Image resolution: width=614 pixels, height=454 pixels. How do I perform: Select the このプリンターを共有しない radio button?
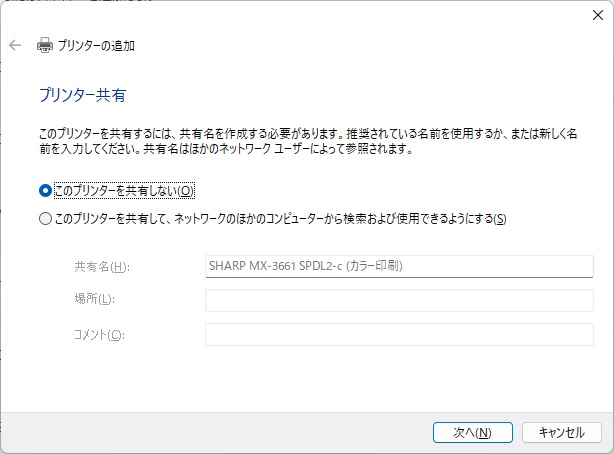(44, 190)
